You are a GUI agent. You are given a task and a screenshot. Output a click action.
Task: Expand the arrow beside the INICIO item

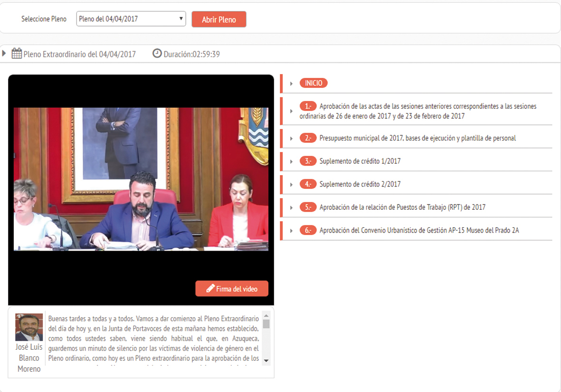[x=291, y=84]
